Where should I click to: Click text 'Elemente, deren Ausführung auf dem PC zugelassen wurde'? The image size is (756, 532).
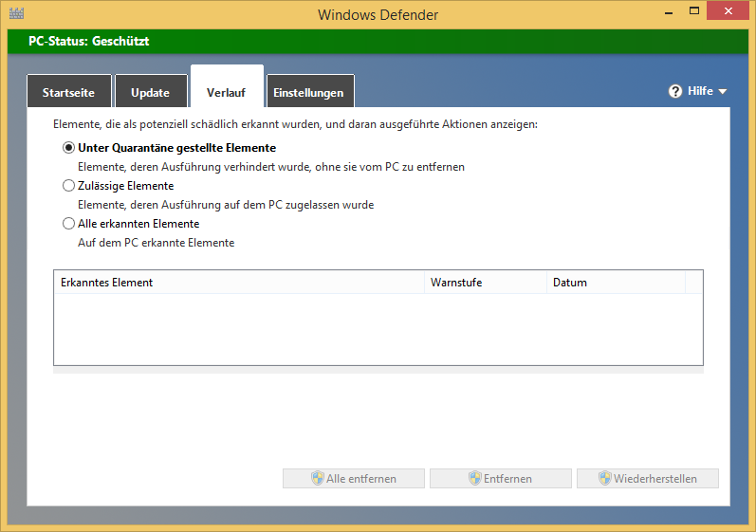pos(226,205)
